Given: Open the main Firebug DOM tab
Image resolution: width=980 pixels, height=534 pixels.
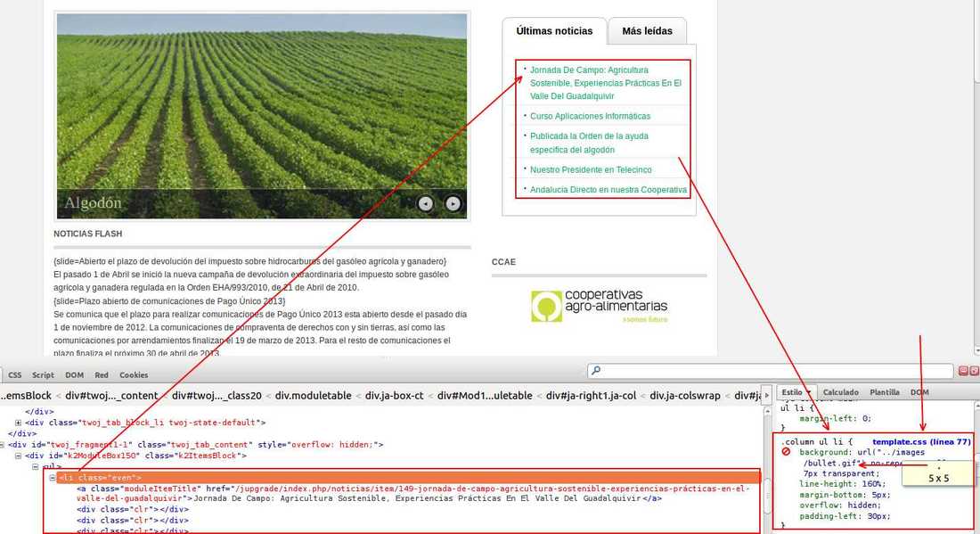Looking at the screenshot, I should (x=74, y=375).
